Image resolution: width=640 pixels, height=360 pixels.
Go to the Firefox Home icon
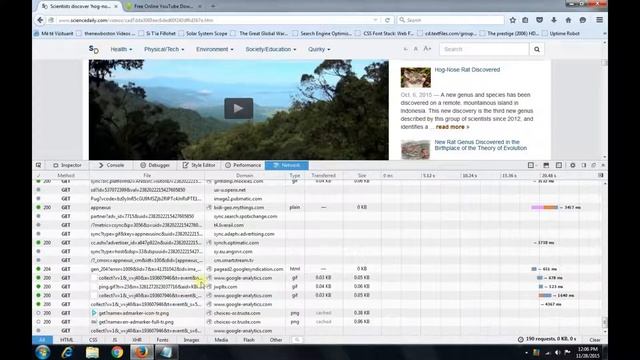568,20
